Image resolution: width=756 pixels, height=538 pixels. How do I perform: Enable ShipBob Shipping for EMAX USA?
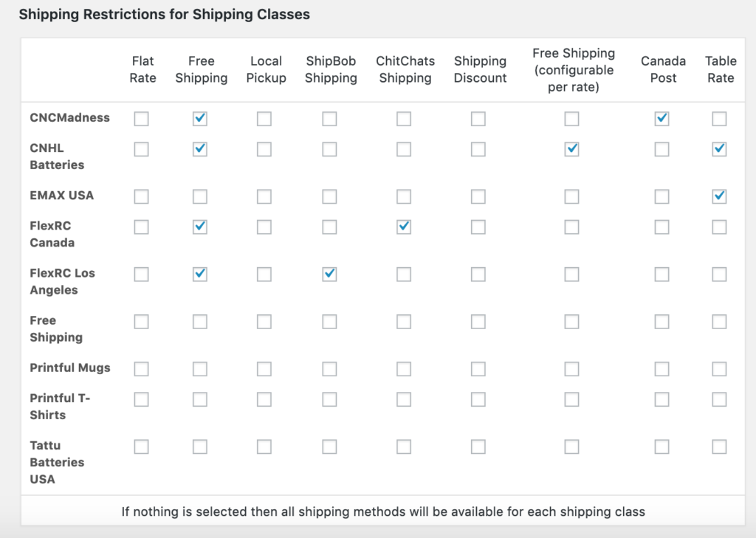point(329,196)
